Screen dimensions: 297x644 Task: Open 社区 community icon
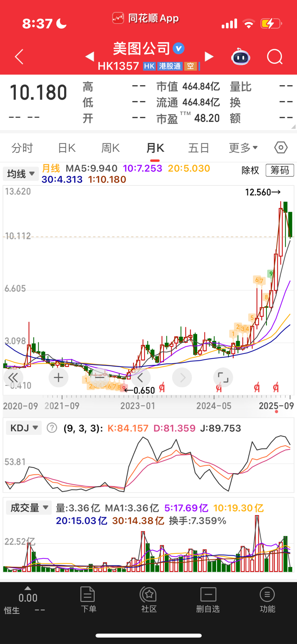149,599
